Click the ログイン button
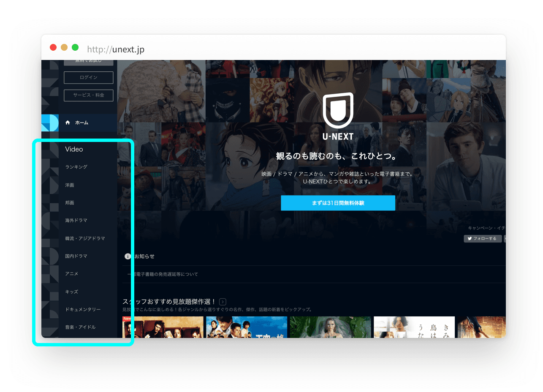This screenshot has height=392, width=543. [89, 78]
